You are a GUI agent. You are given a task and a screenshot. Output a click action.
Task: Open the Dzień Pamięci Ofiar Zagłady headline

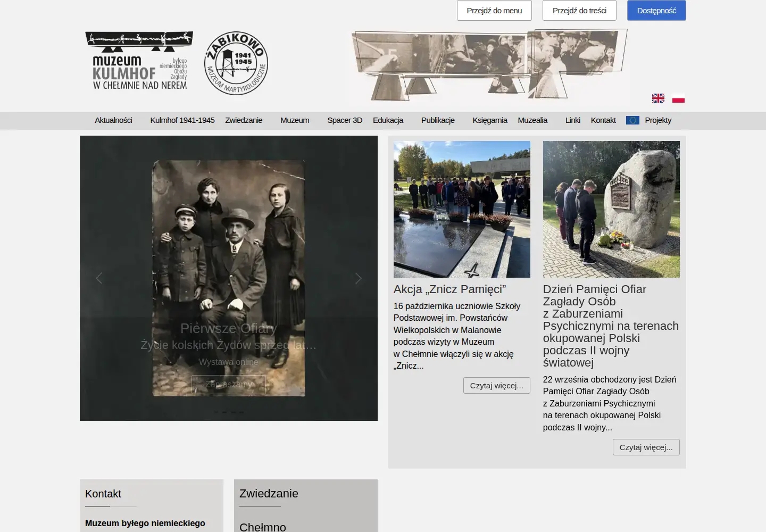point(611,326)
